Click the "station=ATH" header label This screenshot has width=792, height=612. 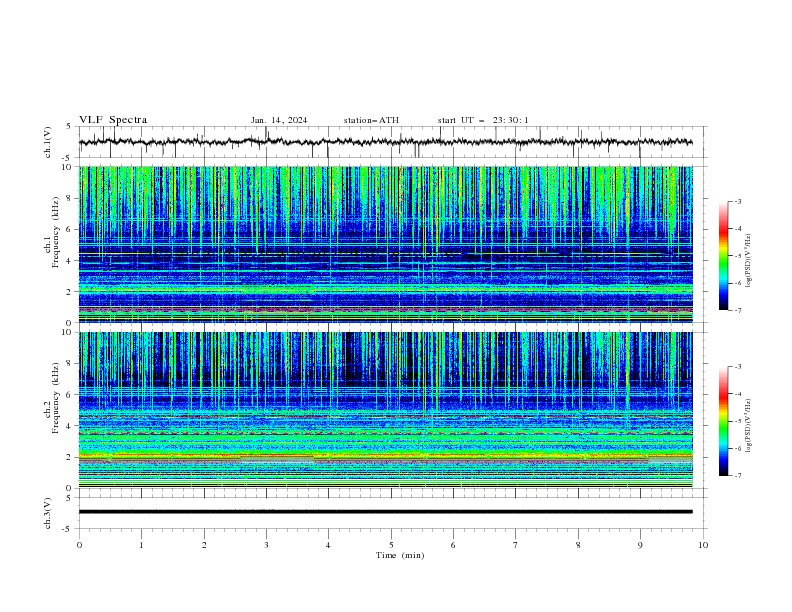371,120
